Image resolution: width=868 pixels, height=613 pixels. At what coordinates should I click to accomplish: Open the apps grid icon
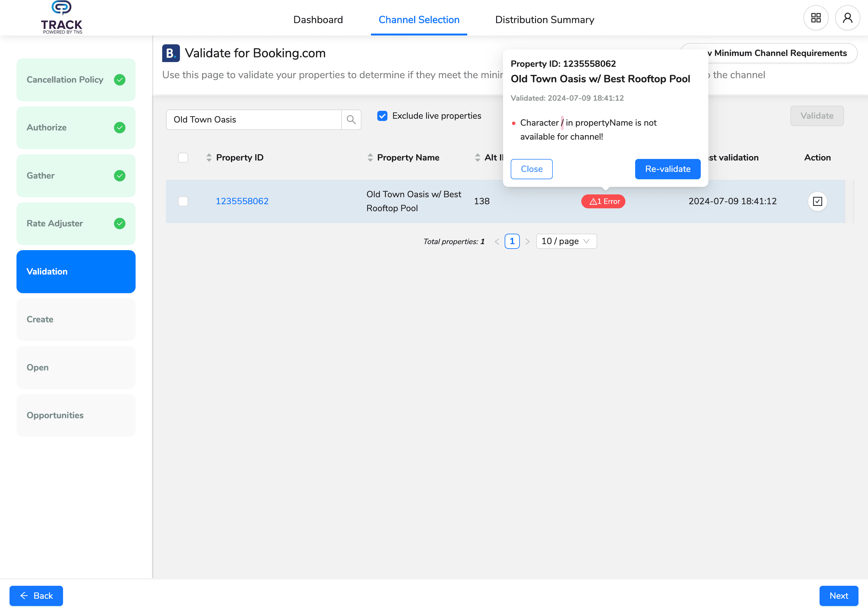click(816, 18)
